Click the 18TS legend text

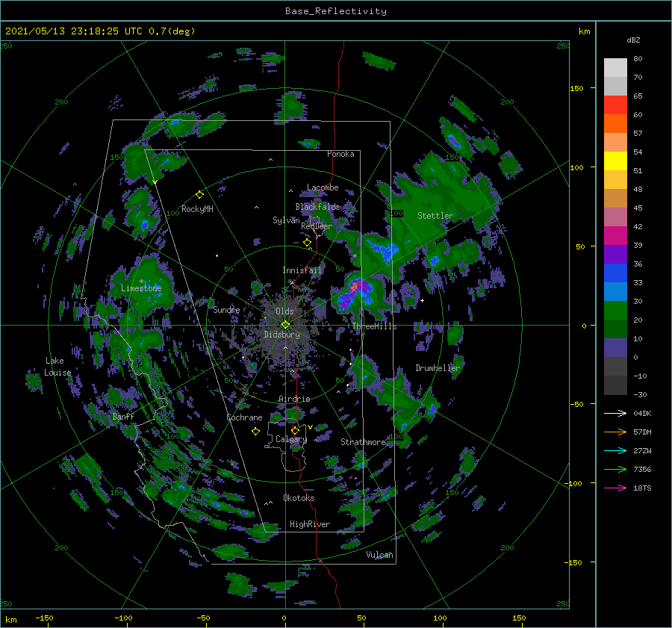tap(642, 488)
